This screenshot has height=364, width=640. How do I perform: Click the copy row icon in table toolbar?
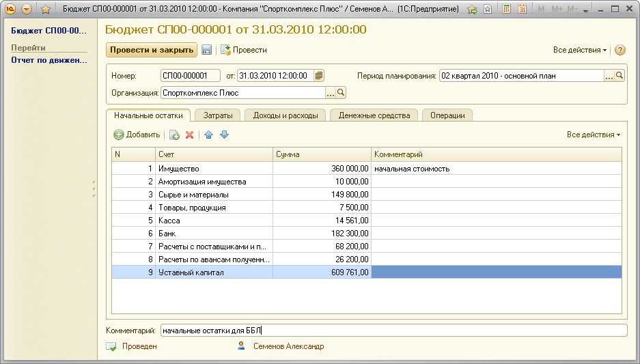(174, 135)
